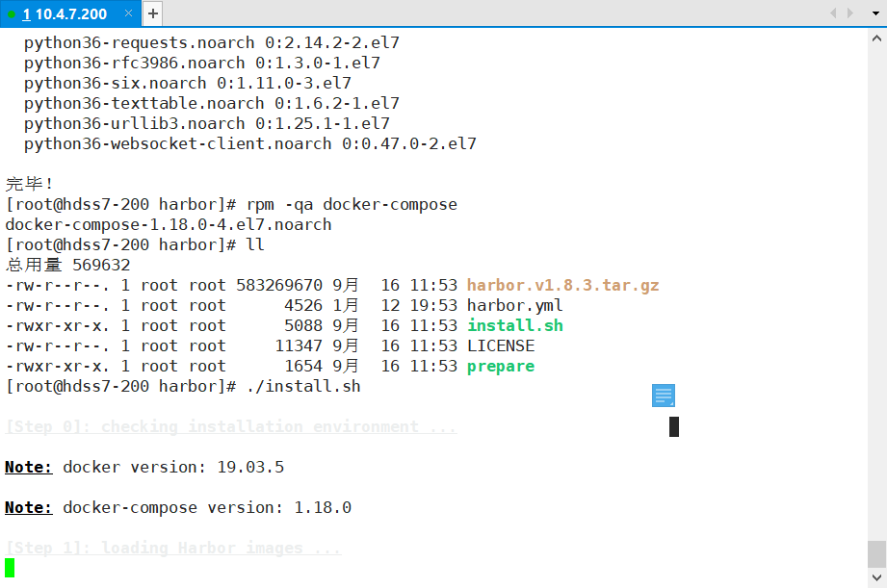Click the scrollbar down arrow
The width and height of the screenshot is (887, 588).
[876, 578]
